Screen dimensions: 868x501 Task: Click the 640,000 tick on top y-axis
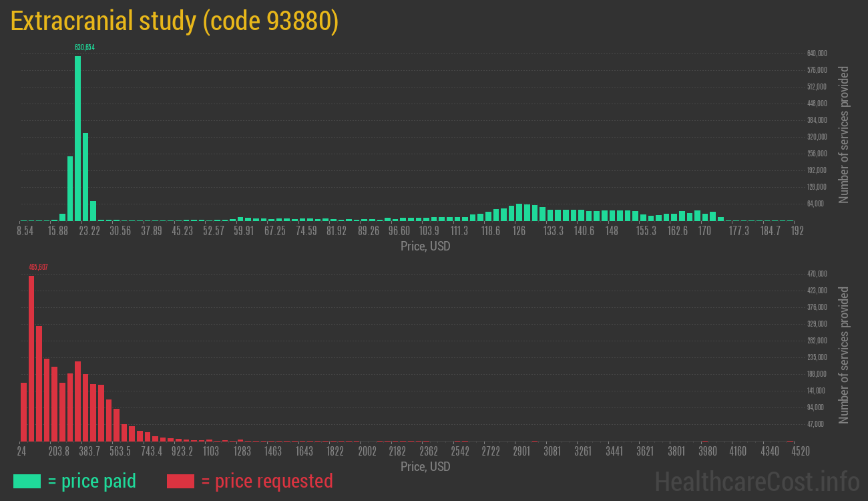[x=817, y=53]
